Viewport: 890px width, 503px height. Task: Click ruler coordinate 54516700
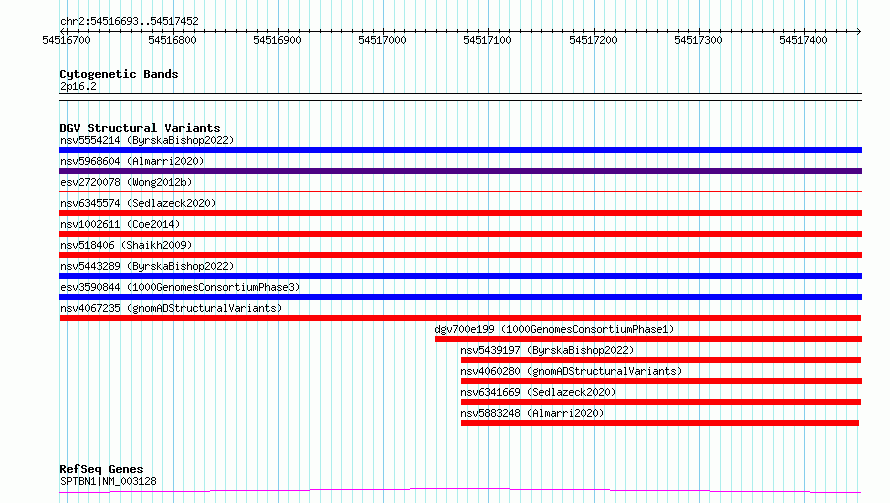[66, 40]
